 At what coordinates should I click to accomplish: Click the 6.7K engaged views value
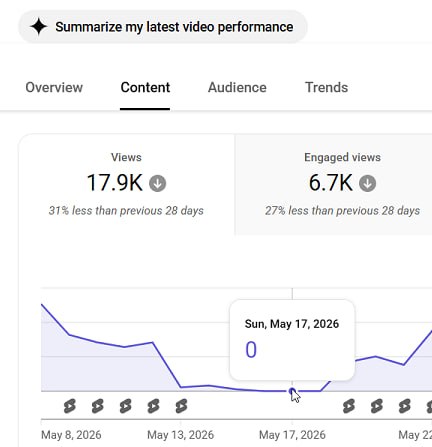(330, 183)
